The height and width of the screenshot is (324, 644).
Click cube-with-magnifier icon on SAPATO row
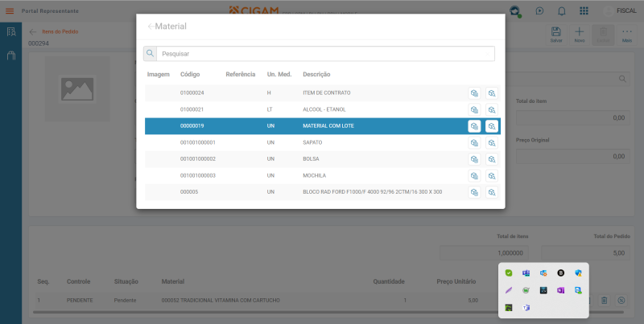pyautogui.click(x=492, y=143)
